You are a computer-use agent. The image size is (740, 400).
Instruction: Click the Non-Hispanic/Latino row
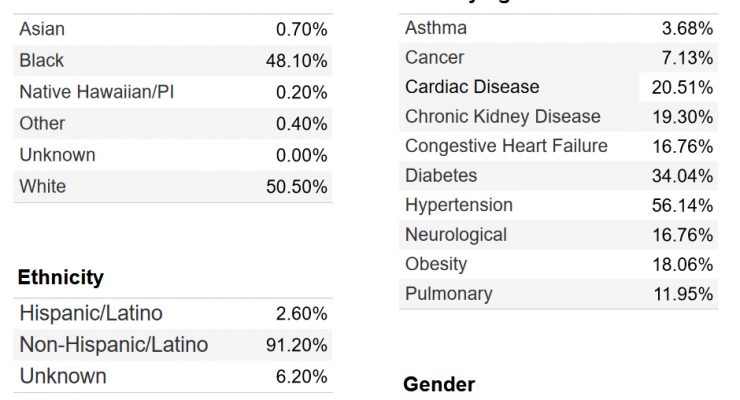tap(173, 345)
